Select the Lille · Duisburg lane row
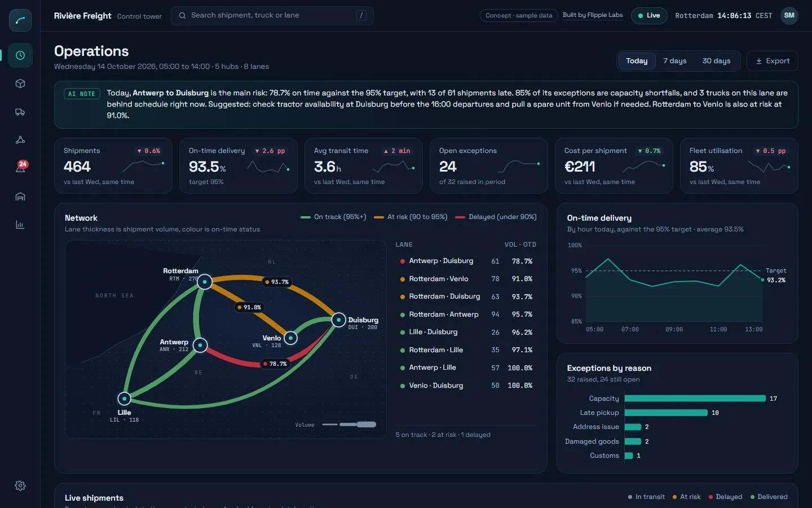The height and width of the screenshot is (508, 812). pos(466,332)
